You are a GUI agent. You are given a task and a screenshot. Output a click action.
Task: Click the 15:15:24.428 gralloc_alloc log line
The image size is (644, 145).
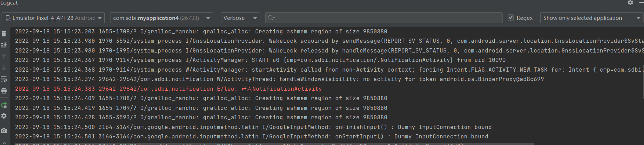pos(201,118)
